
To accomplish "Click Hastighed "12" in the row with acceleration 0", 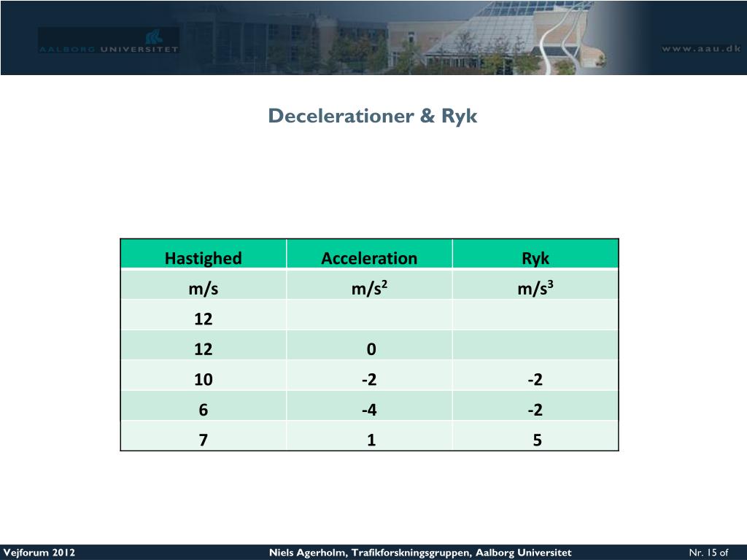I will 204,349.
